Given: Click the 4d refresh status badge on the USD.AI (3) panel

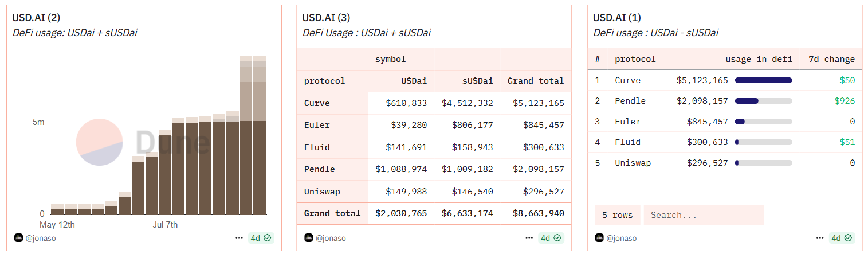Looking at the screenshot, I should tap(551, 238).
